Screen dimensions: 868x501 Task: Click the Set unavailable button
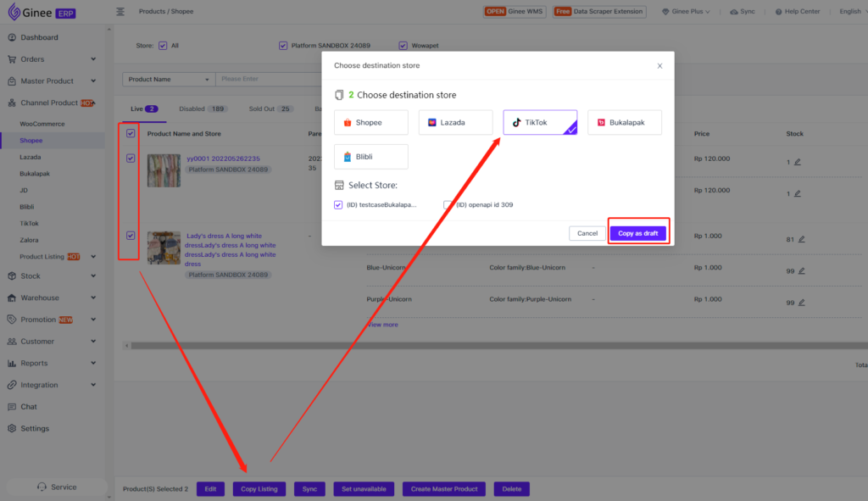click(x=364, y=489)
